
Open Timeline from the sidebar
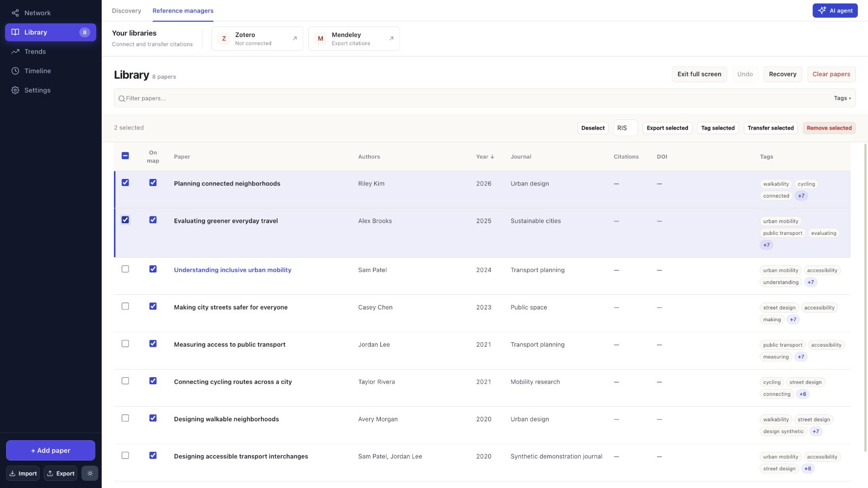(x=51, y=71)
